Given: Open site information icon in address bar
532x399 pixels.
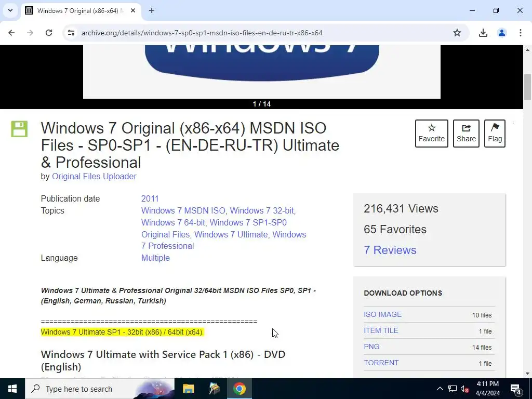Looking at the screenshot, I should click(x=71, y=33).
